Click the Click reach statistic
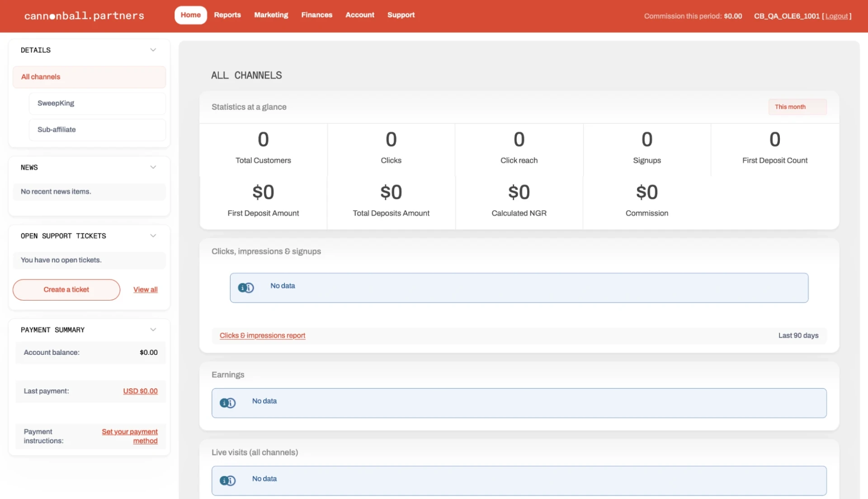Screen dimensions: 868x499 [x=519, y=149]
